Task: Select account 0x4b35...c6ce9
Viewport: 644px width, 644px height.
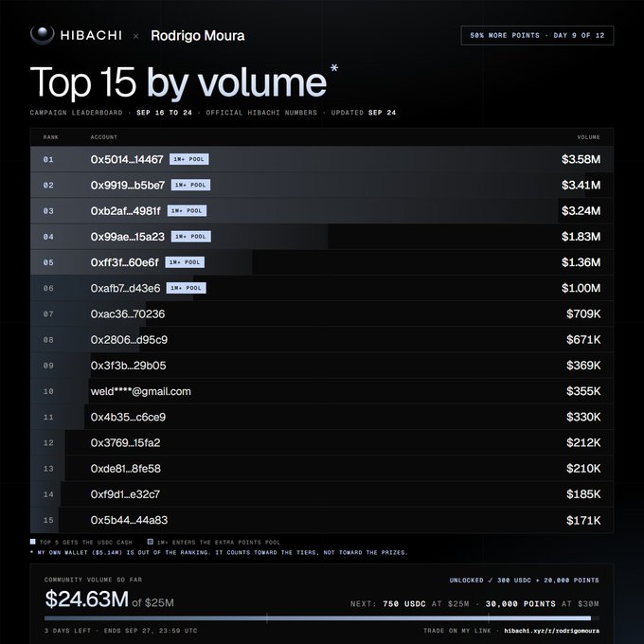Action: pos(128,418)
